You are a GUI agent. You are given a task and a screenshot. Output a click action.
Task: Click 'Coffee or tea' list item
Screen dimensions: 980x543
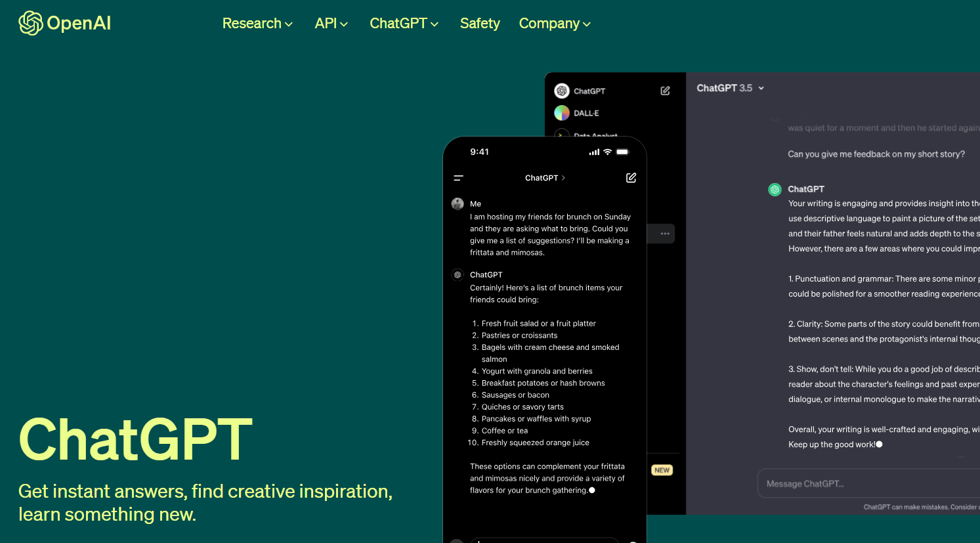point(504,431)
